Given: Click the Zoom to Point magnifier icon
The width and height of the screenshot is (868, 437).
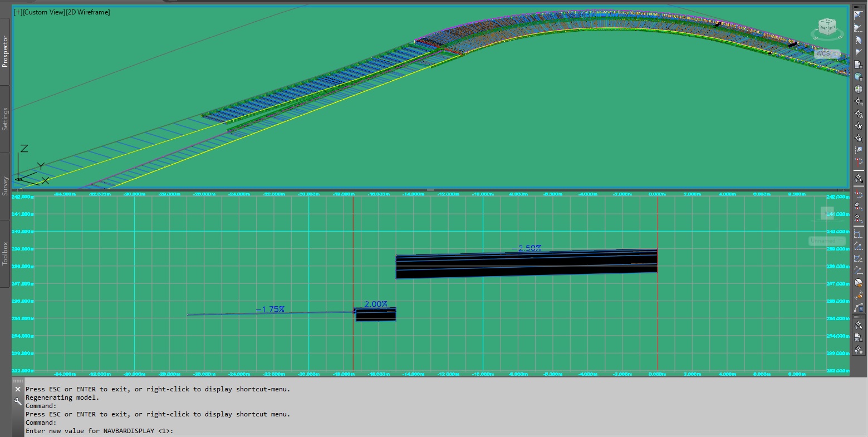Looking at the screenshot, I should pyautogui.click(x=859, y=138).
